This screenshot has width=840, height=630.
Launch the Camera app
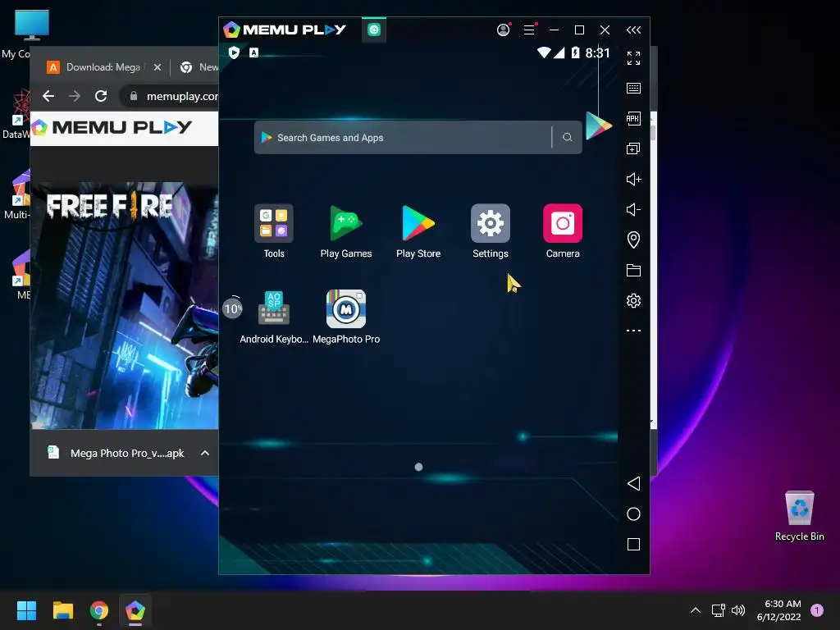[563, 223]
